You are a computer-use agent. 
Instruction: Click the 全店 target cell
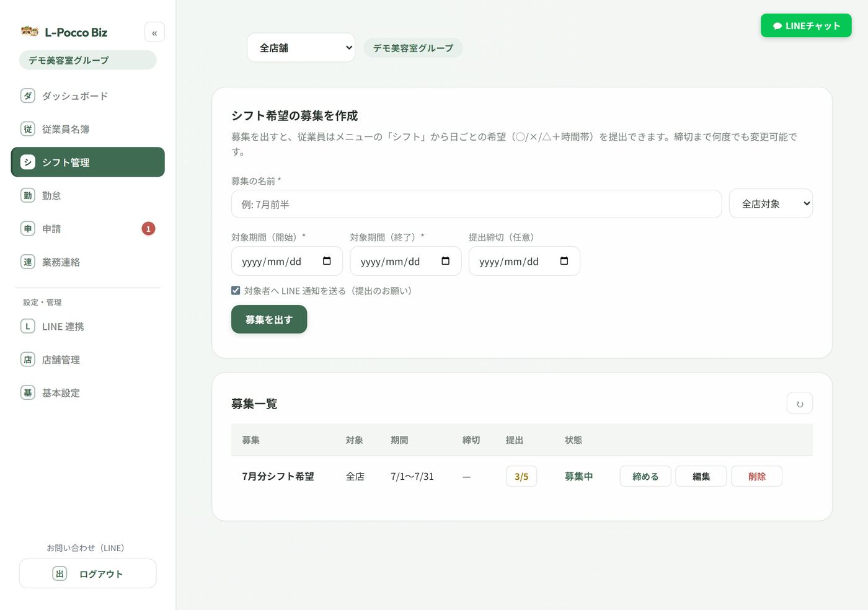coord(355,476)
